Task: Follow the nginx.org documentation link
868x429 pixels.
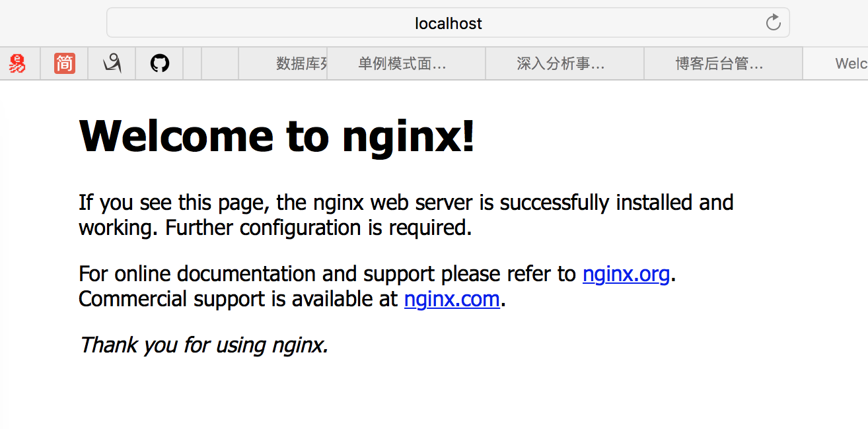Action: coord(626,273)
